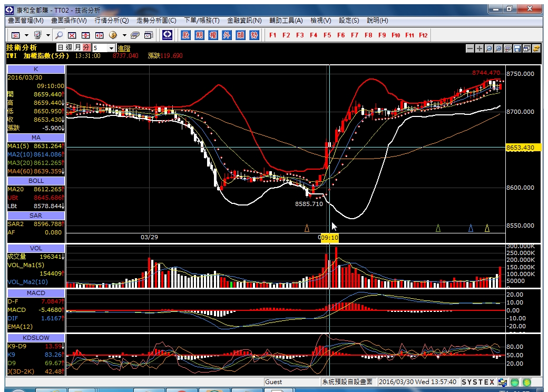
Task: Click the yellow swap arrows icon
Action: coord(536,48)
